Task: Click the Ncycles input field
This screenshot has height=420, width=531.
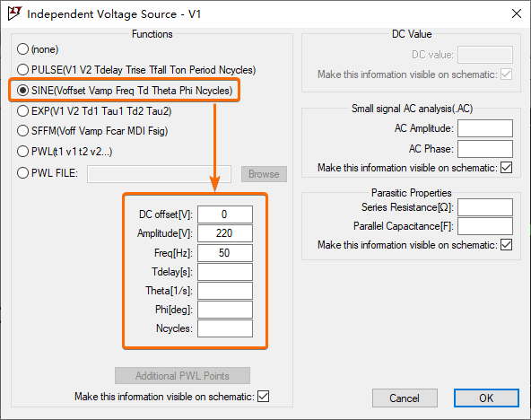Action: [x=225, y=328]
